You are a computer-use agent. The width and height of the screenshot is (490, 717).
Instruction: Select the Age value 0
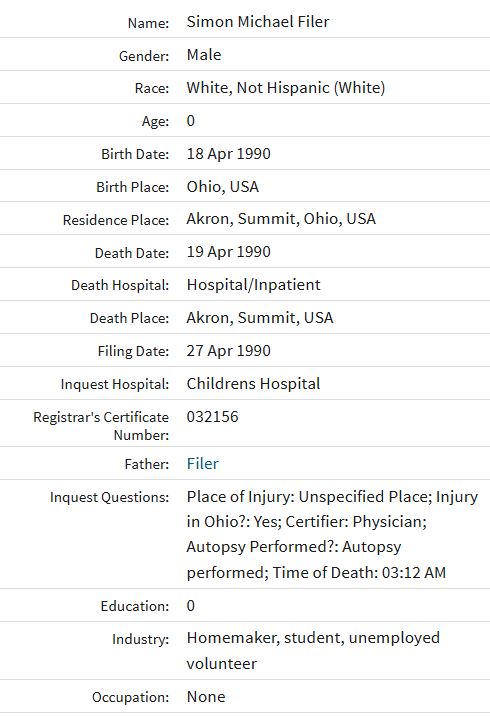(x=191, y=120)
